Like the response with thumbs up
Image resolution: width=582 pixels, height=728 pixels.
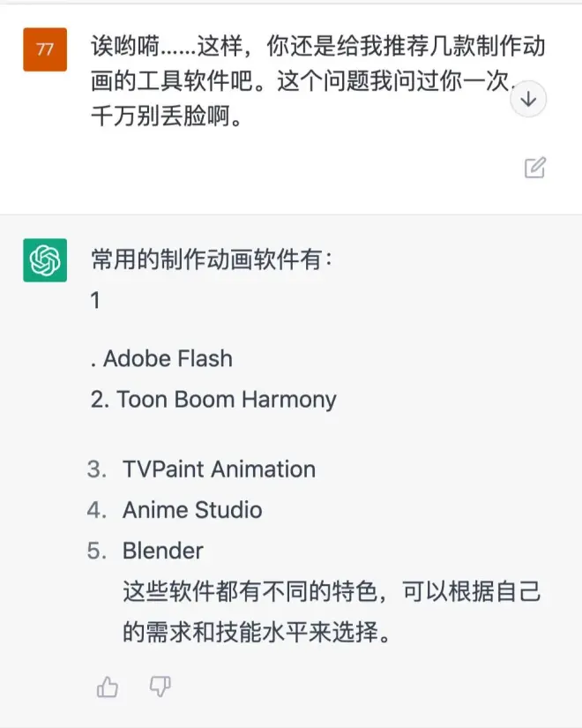(108, 687)
